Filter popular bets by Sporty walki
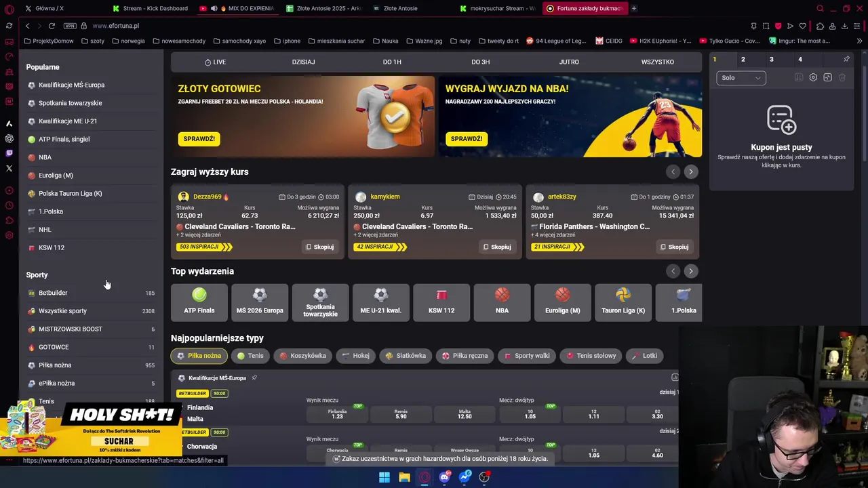 [x=527, y=355]
